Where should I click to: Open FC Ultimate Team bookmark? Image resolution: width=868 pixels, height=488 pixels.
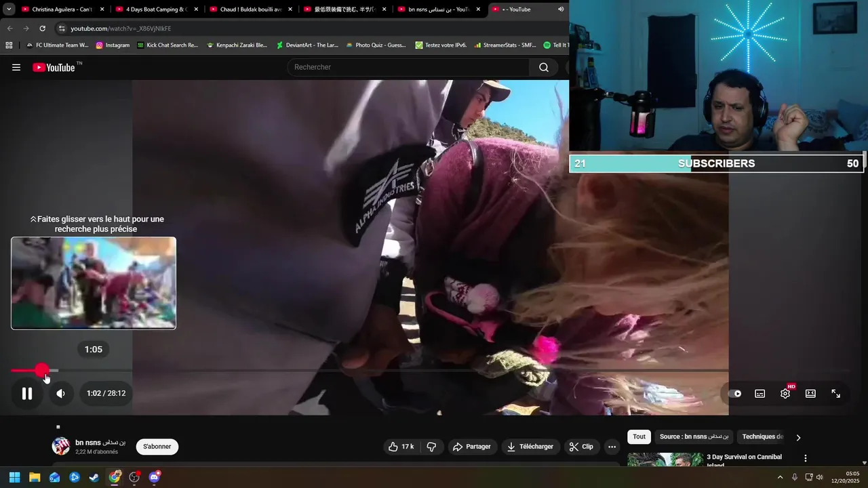(57, 45)
